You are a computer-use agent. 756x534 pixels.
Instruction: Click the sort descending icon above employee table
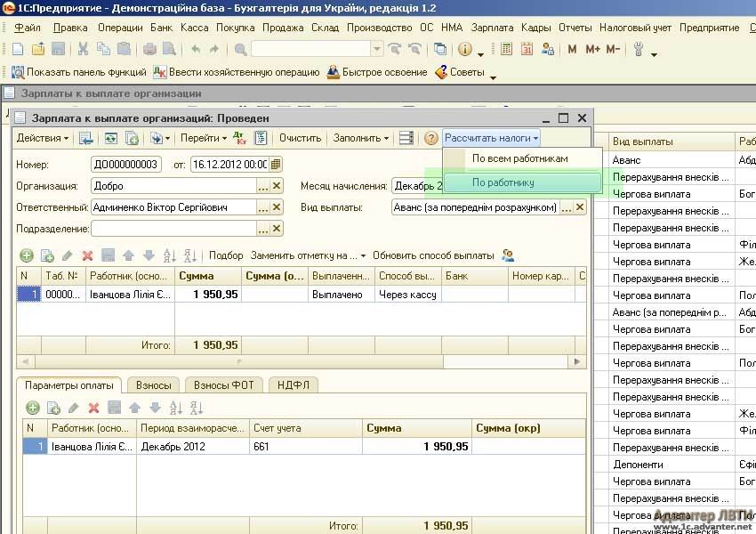[x=190, y=255]
